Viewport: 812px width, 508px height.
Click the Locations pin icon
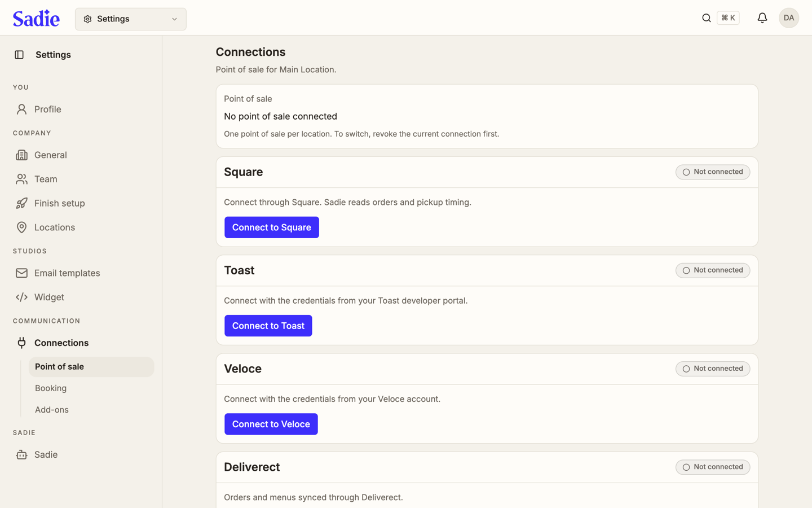21,227
